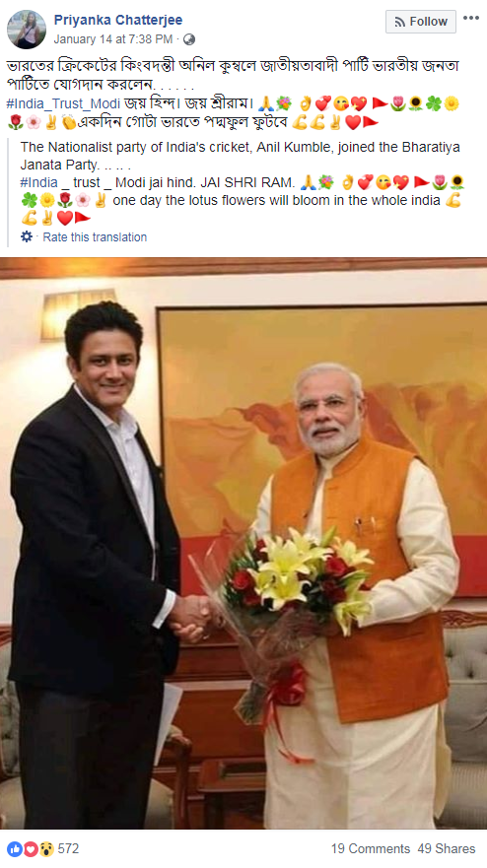Click the Wow reaction icon
The width and height of the screenshot is (487, 868).
click(x=46, y=848)
